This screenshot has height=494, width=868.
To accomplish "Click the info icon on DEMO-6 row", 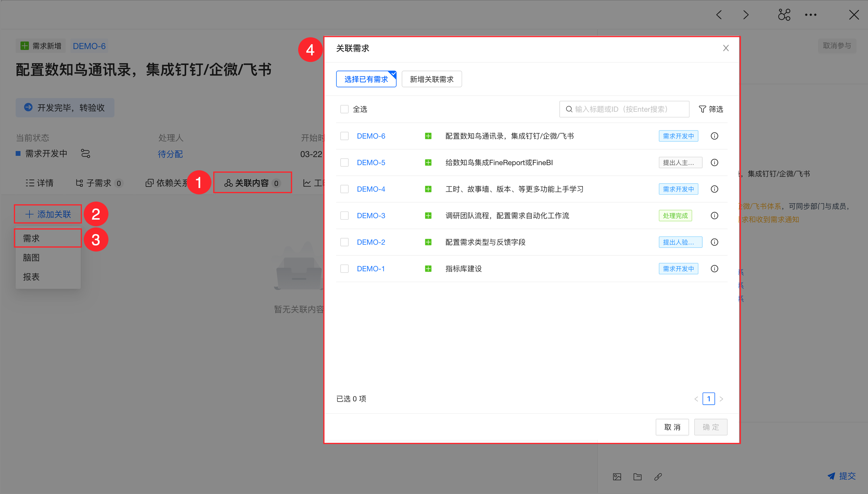I will [x=714, y=136].
